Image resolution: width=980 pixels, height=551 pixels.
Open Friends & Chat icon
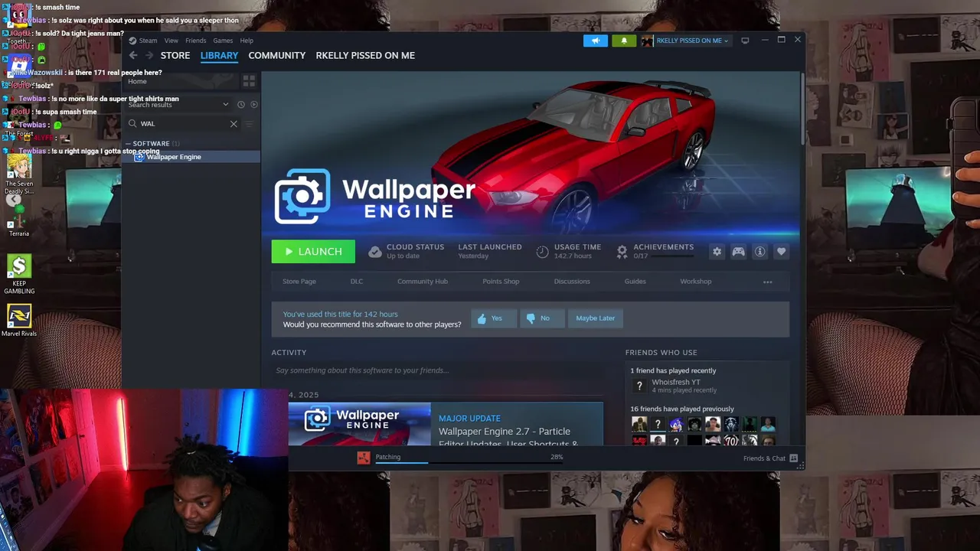tap(794, 458)
